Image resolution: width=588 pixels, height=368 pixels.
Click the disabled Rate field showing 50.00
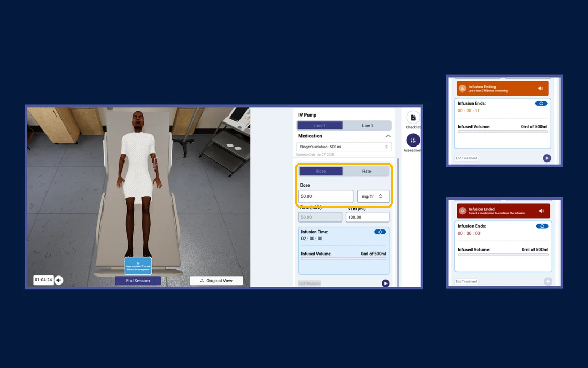[320, 217]
